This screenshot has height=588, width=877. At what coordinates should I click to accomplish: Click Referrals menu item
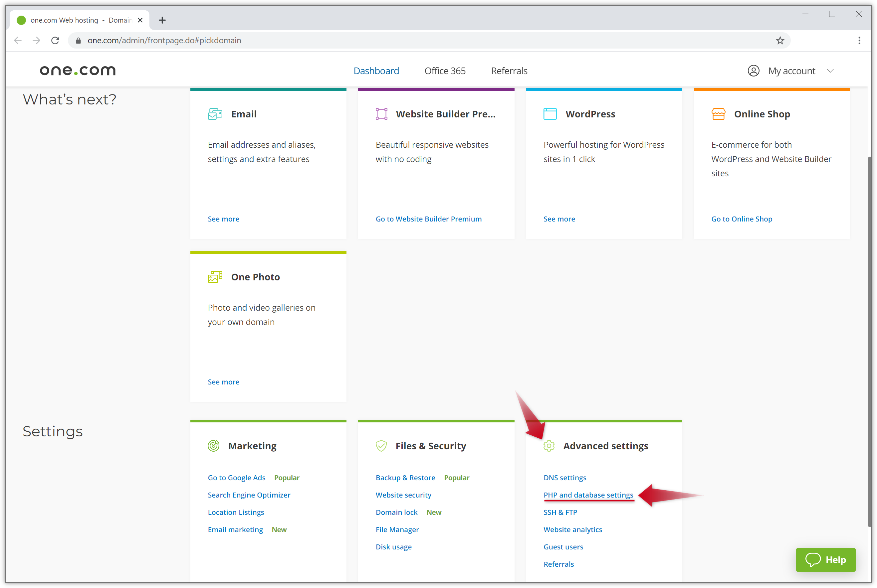(510, 71)
